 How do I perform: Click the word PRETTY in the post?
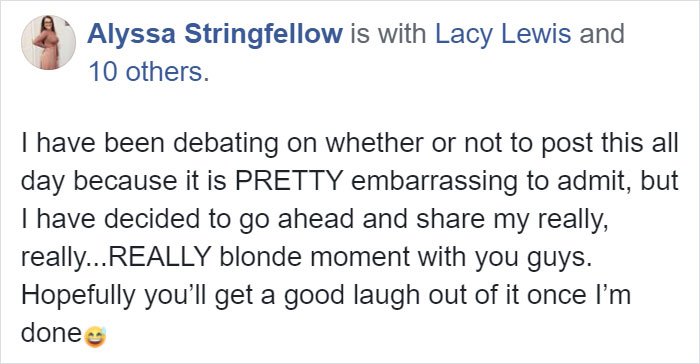[289, 181]
